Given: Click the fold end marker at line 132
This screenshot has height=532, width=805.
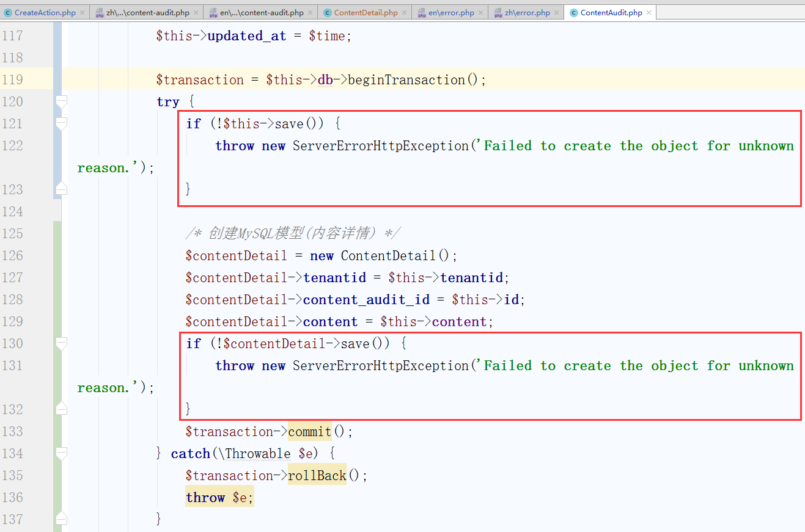Looking at the screenshot, I should (61, 409).
